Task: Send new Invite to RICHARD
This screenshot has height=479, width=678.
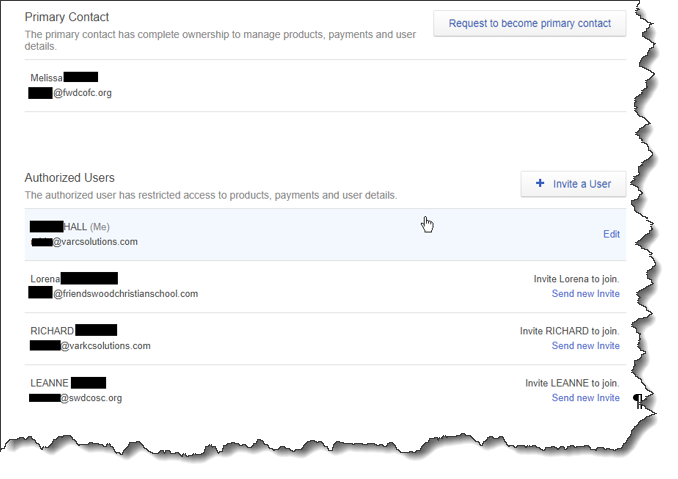Action: pos(585,346)
